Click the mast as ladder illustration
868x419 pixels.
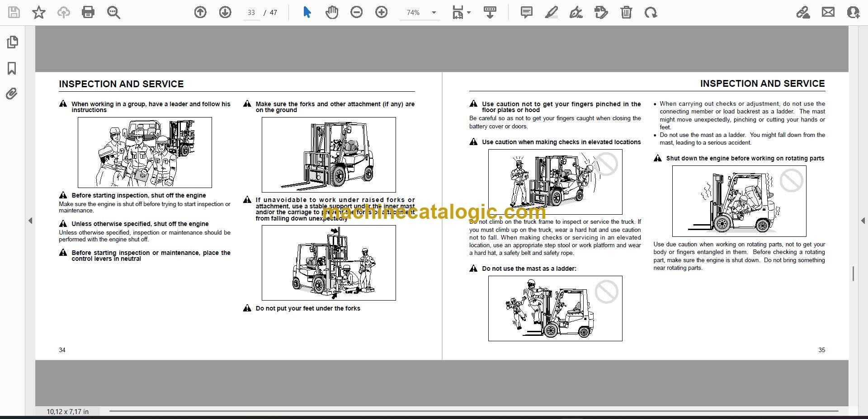(x=555, y=308)
